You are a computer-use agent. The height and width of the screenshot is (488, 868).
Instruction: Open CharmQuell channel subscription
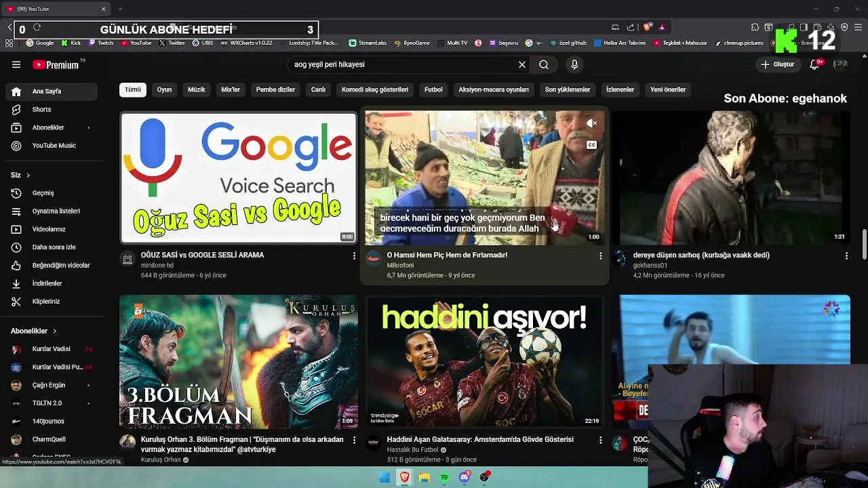tap(51, 439)
